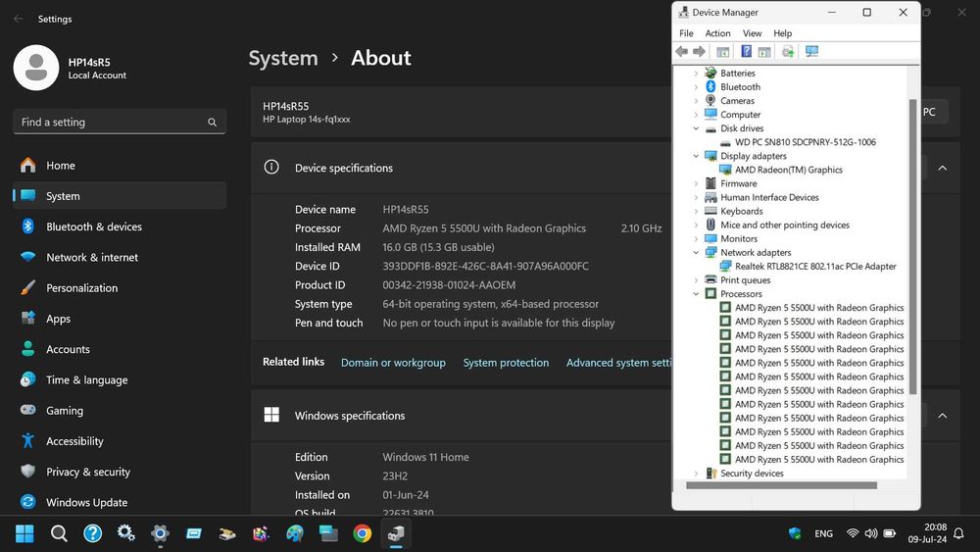Image resolution: width=980 pixels, height=552 pixels.
Task: Click the Forward arrow in Device Manager toolbar
Action: 700,51
